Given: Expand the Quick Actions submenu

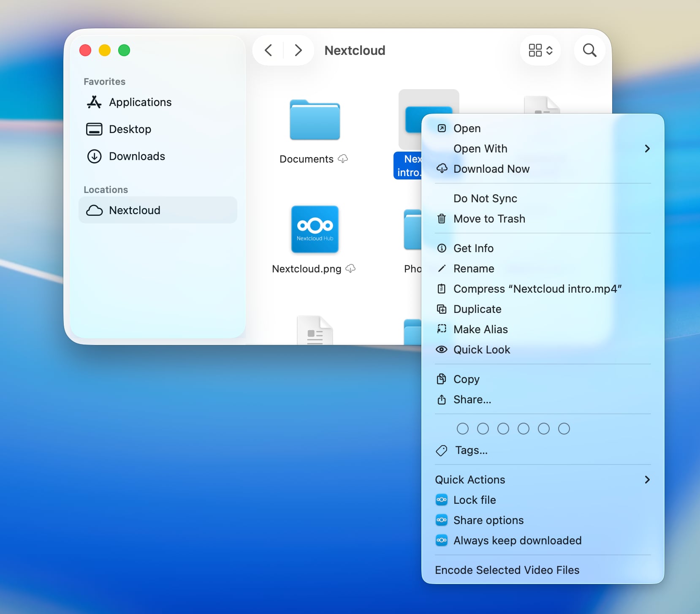Looking at the screenshot, I should 470,479.
